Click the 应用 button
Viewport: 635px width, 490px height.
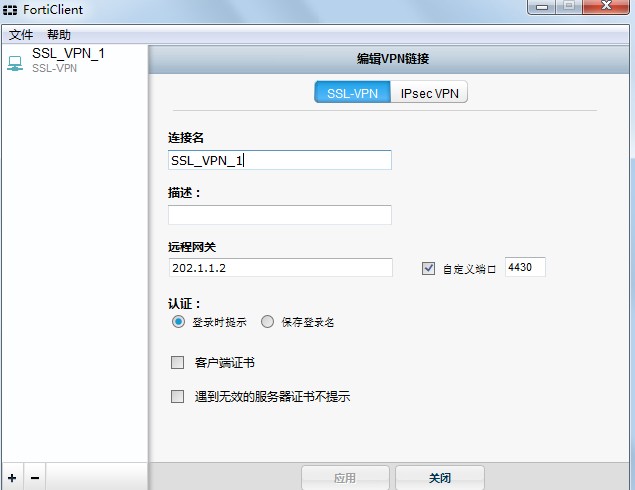(x=345, y=478)
